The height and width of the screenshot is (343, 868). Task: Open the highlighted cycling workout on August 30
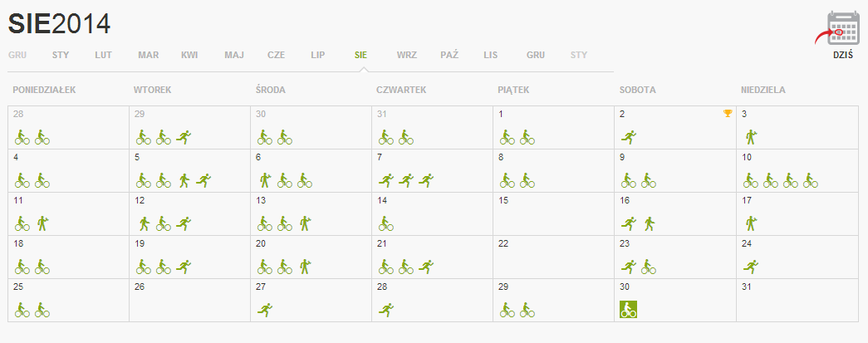(628, 309)
